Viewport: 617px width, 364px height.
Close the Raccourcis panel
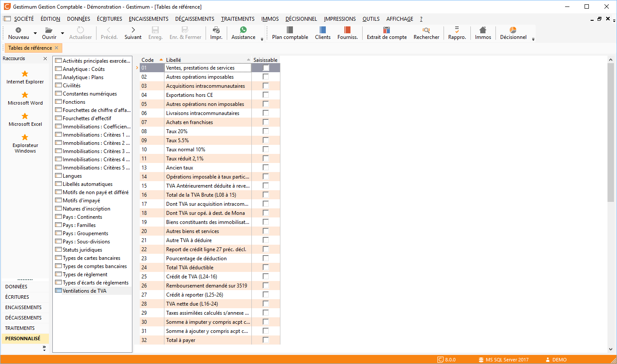45,58
